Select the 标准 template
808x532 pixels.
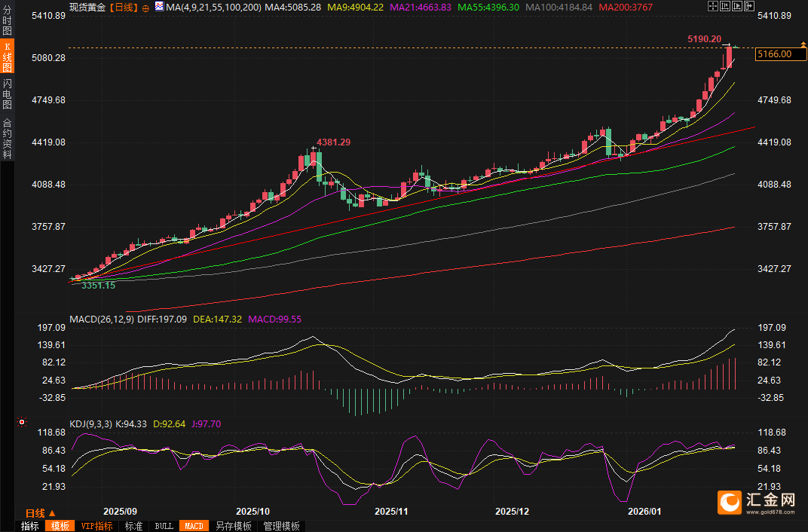pyautogui.click(x=133, y=526)
